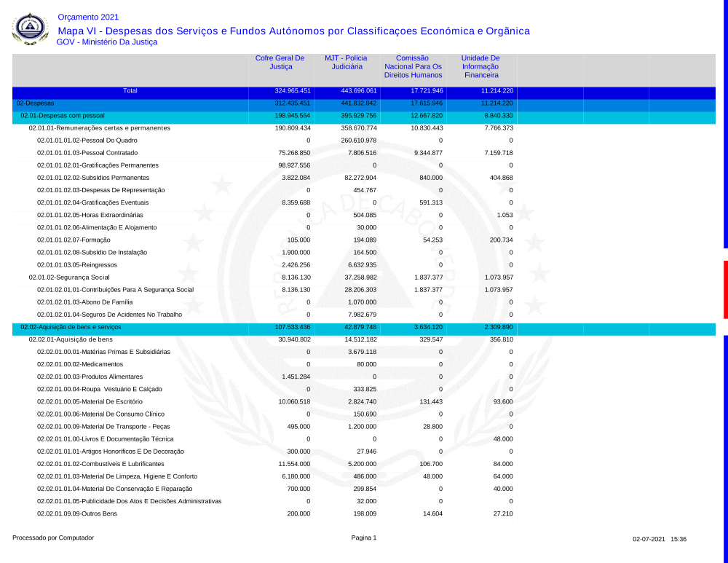
Task: Select the GOV - Ministério Da Justiça subtitle
Action: 106,42
